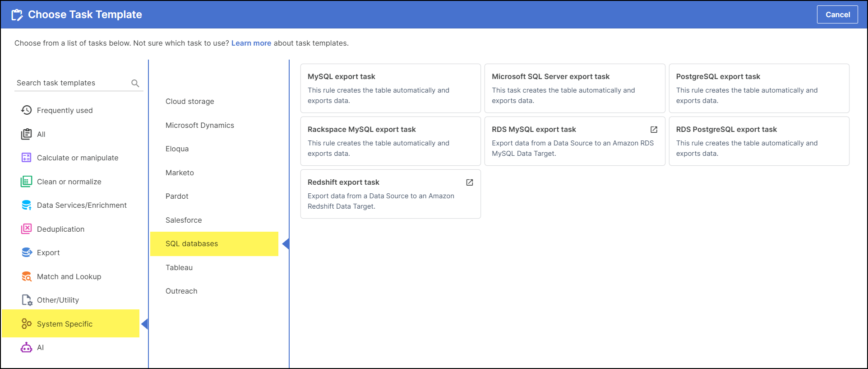This screenshot has height=369, width=868.
Task: Open the Deduplication category
Action: (x=60, y=229)
